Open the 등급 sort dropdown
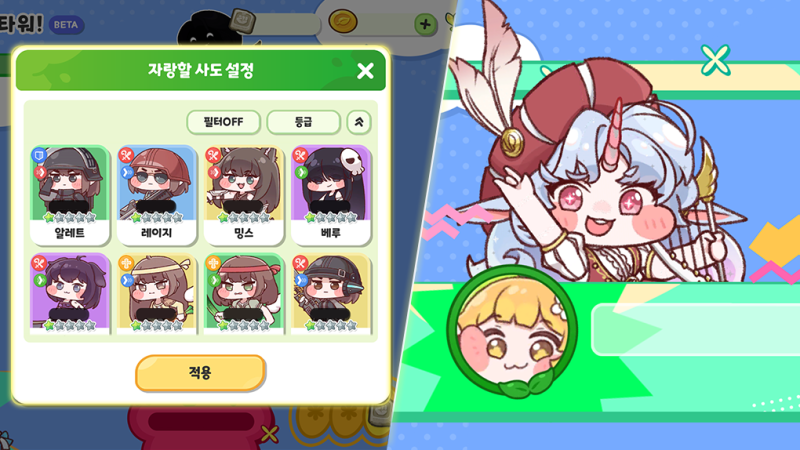 [x=304, y=122]
